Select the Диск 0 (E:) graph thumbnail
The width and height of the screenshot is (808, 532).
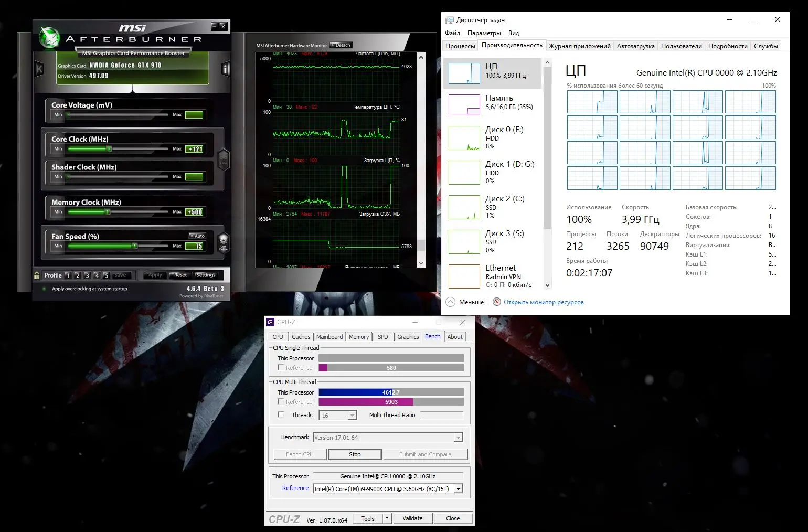464,138
